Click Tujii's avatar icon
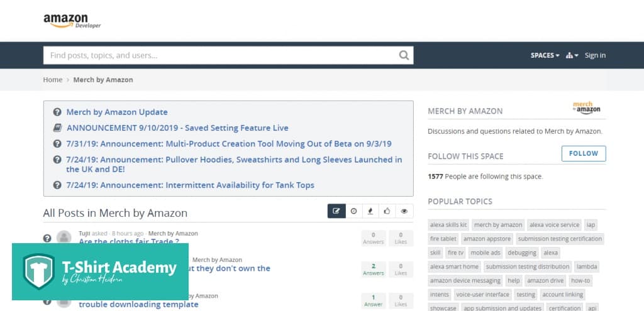This screenshot has height=311, width=644. tap(64, 238)
